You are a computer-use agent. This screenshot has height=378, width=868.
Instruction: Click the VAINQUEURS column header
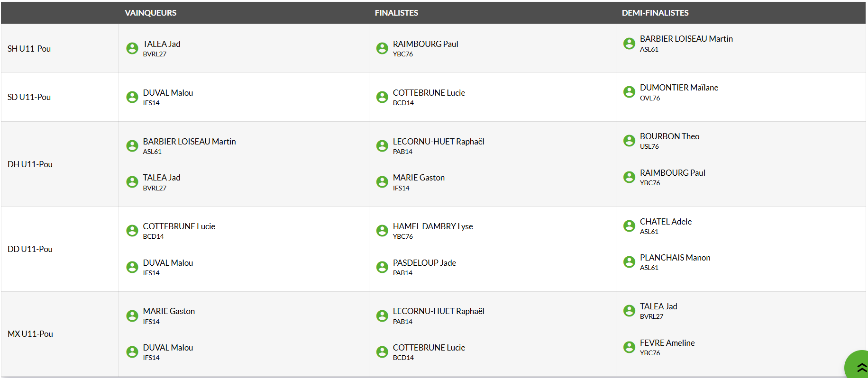[150, 13]
